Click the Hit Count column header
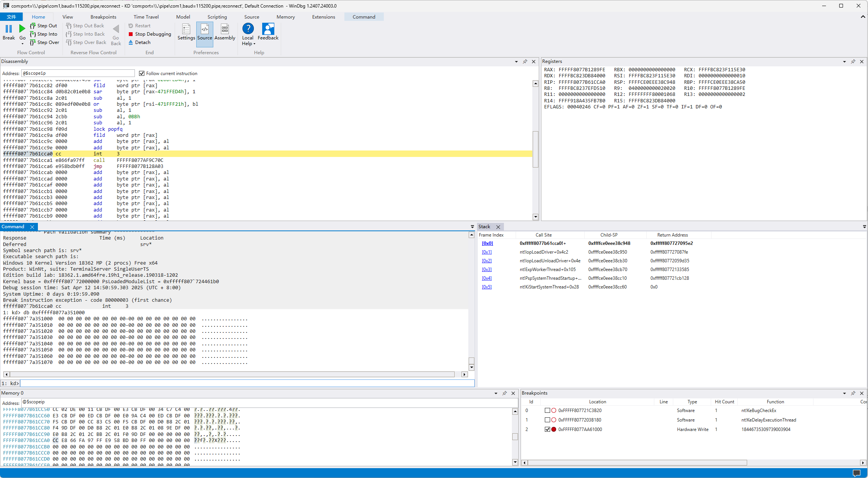 (724, 402)
